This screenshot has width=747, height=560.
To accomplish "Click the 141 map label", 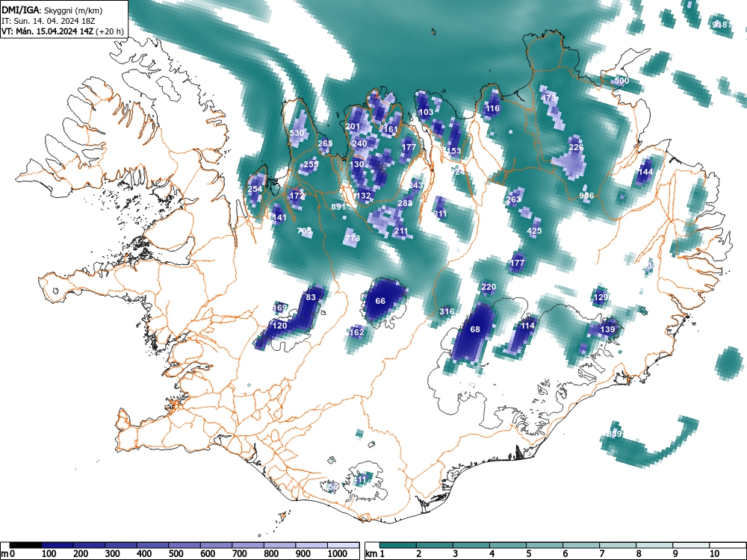I will [x=279, y=217].
